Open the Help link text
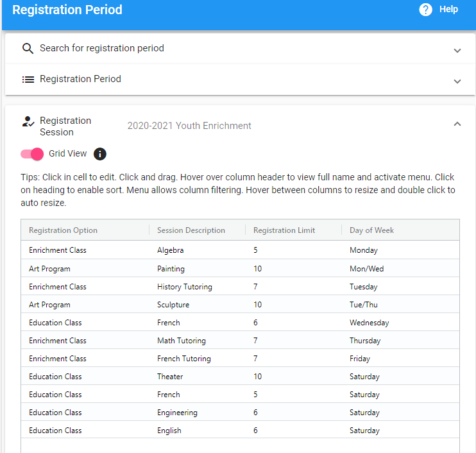The image size is (476, 453). click(x=448, y=10)
